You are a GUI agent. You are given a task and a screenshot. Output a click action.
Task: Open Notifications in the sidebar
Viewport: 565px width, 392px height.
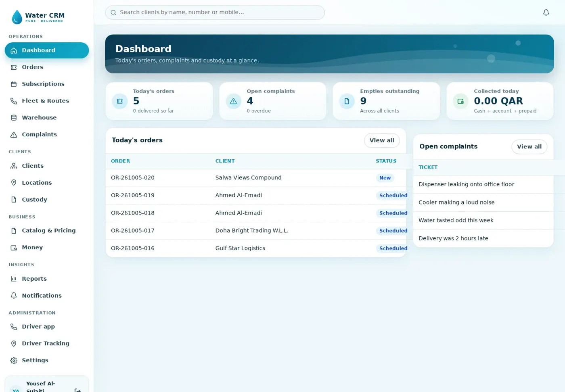point(47,296)
